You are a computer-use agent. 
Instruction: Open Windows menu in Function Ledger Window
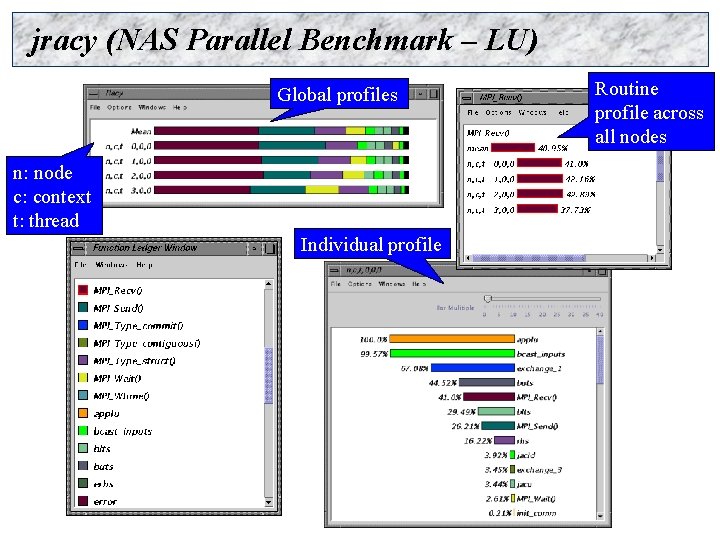click(111, 265)
